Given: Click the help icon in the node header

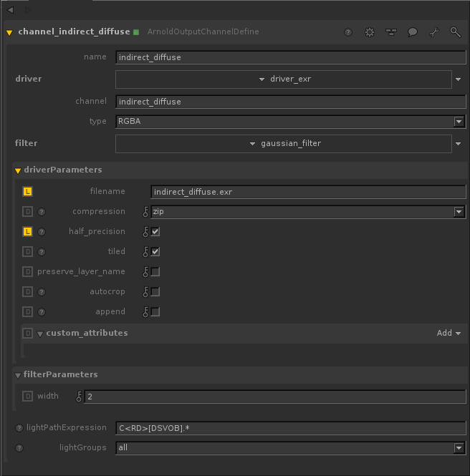Looking at the screenshot, I should [348, 32].
